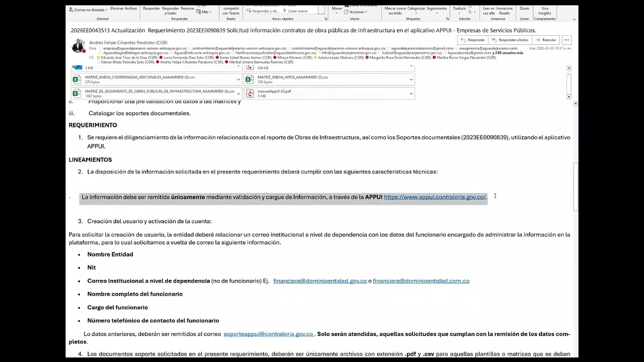Click Responder a todos in message header
This screenshot has height=362, width=644.
[x=510, y=40]
